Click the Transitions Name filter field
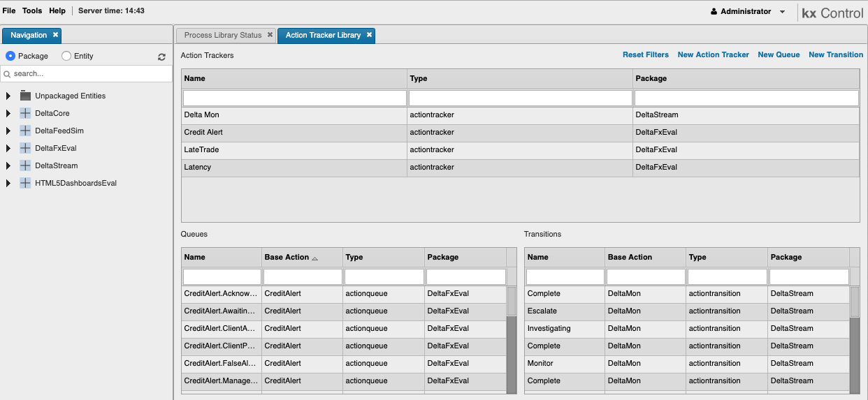868x400 pixels. coord(565,276)
